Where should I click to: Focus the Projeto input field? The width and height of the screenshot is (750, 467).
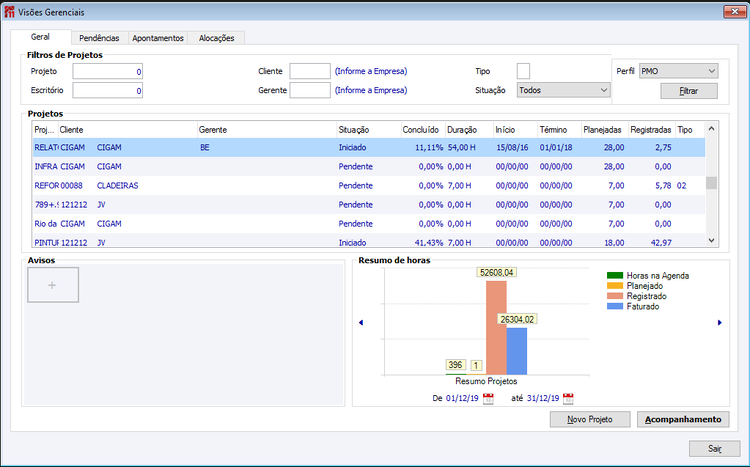pyautogui.click(x=108, y=71)
